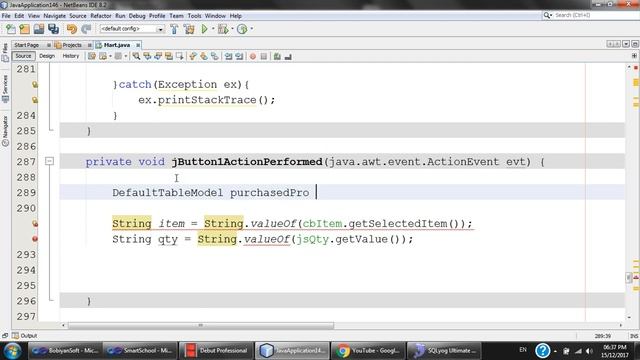Click the Stop Macro Recording icon

point(264,56)
